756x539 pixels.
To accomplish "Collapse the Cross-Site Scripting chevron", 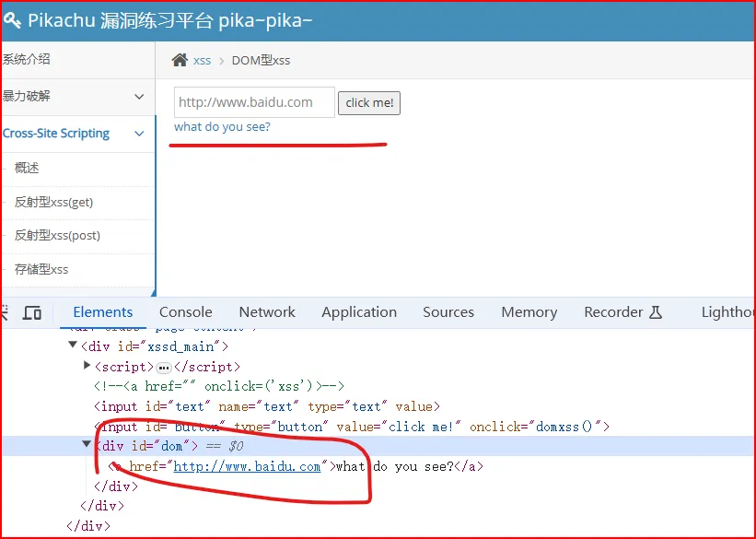I will (139, 134).
